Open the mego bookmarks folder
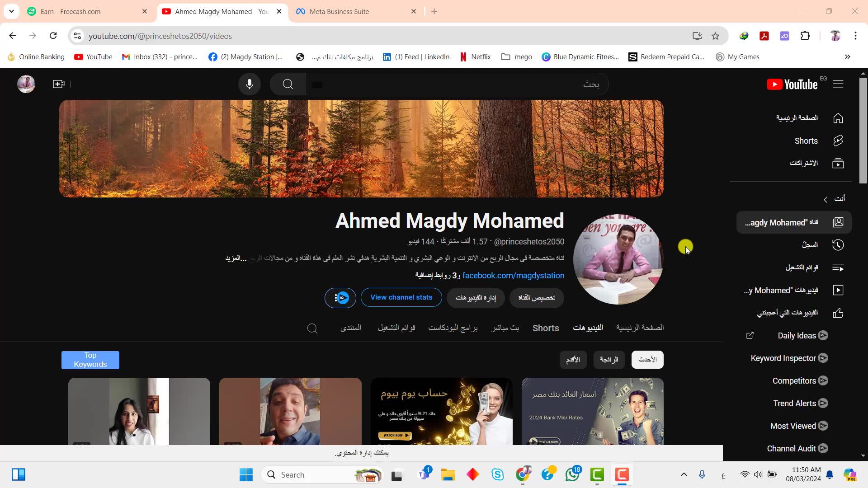The image size is (868, 488). pos(516,57)
